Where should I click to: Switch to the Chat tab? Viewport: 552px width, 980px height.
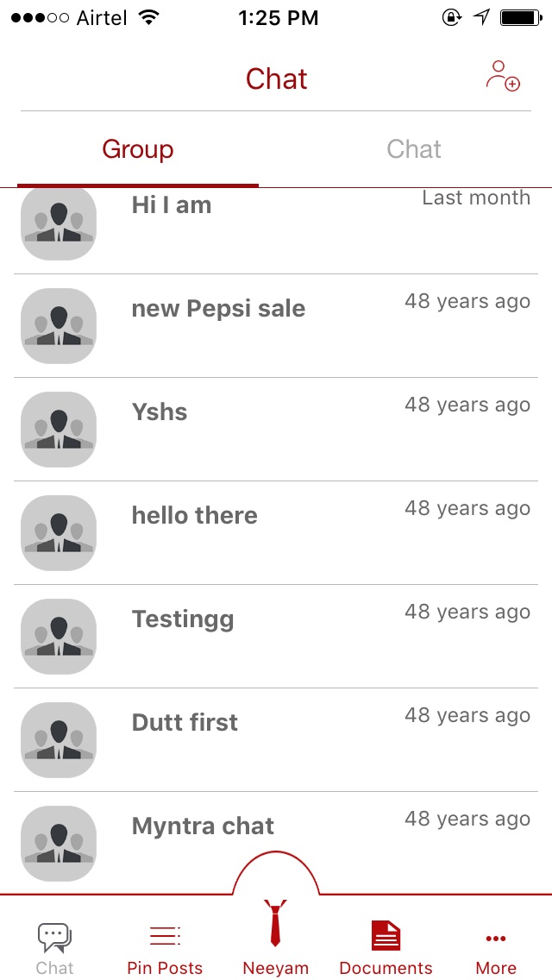[x=414, y=149]
